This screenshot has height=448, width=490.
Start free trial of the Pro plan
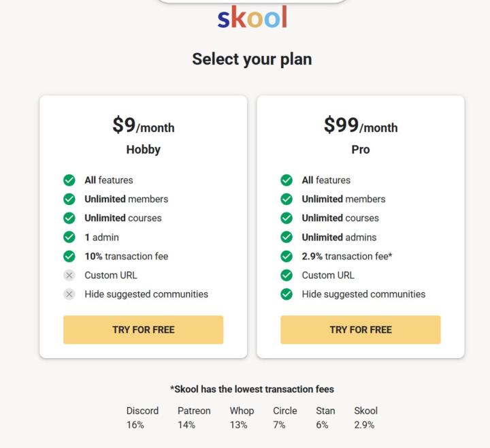point(360,330)
